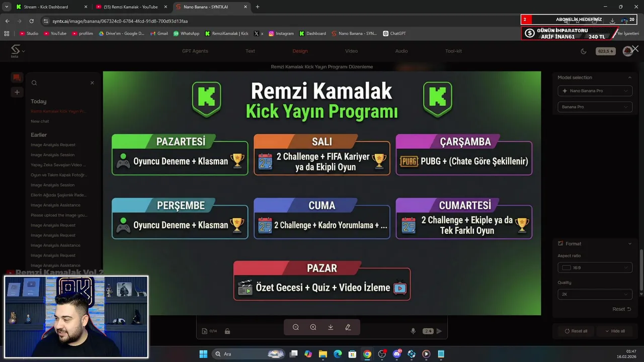Go back in browser
Image resolution: width=644 pixels, height=362 pixels.
[x=7, y=21]
